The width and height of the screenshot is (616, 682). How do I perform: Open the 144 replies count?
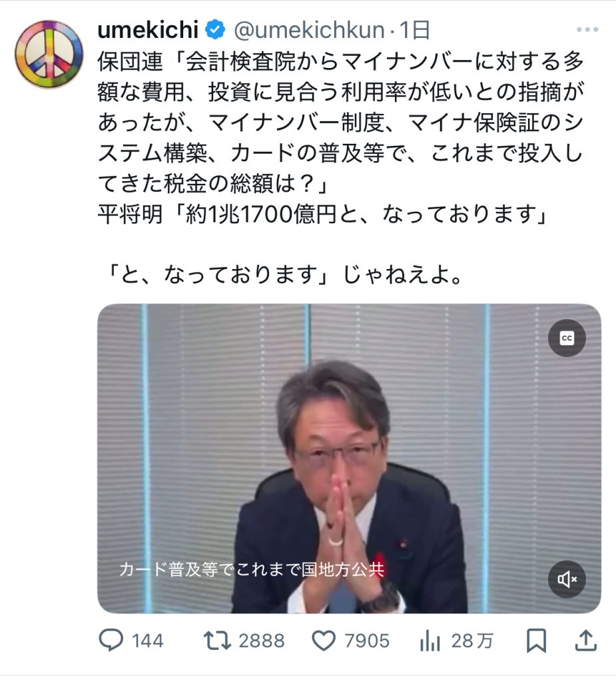[147, 641]
